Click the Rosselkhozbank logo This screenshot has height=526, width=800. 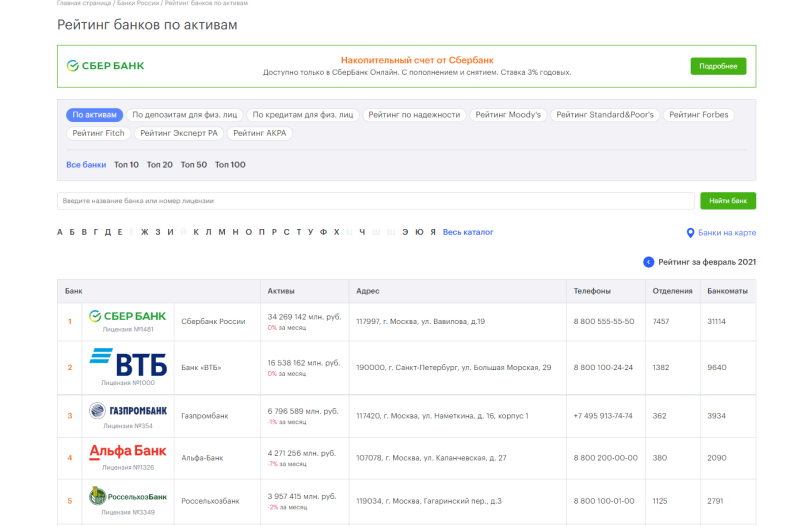128,496
